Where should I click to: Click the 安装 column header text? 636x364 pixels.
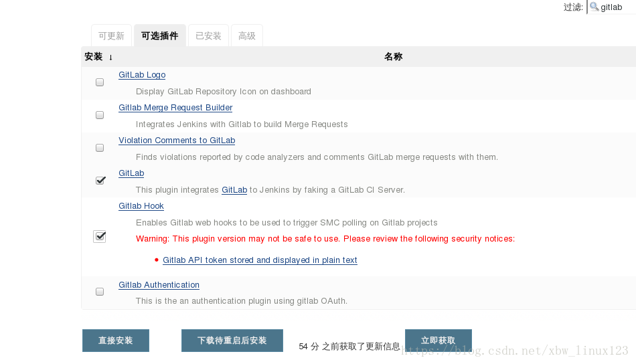tap(94, 57)
